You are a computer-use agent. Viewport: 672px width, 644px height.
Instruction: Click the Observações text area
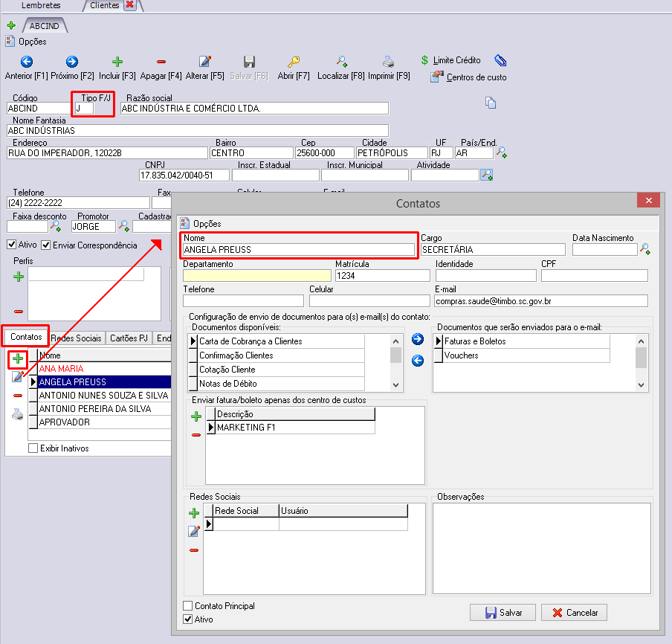[542, 548]
